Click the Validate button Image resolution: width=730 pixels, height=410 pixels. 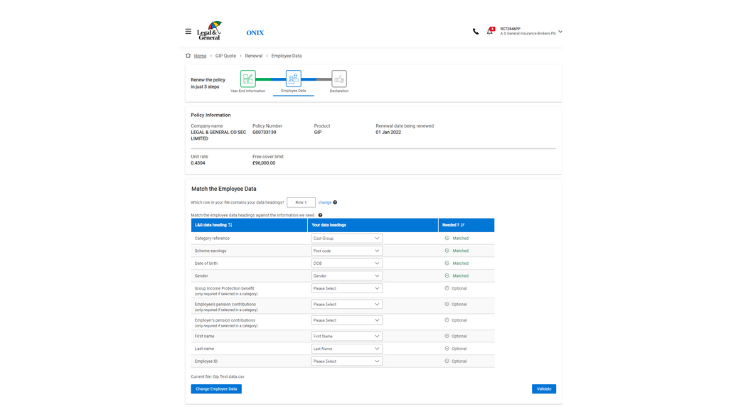coord(543,389)
